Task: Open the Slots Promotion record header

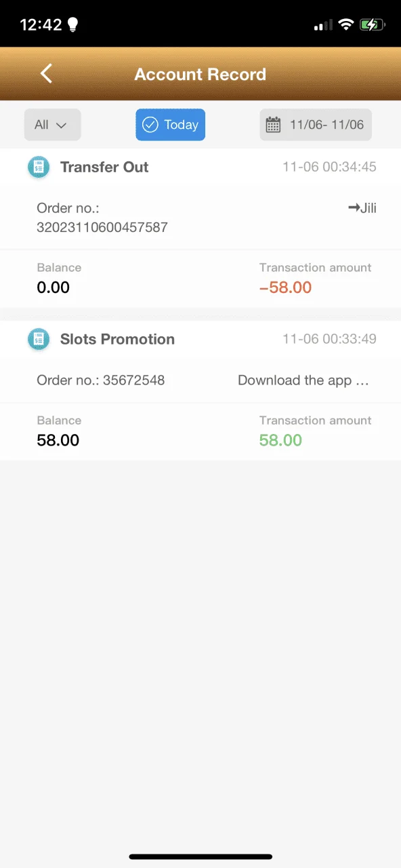Action: [x=200, y=339]
